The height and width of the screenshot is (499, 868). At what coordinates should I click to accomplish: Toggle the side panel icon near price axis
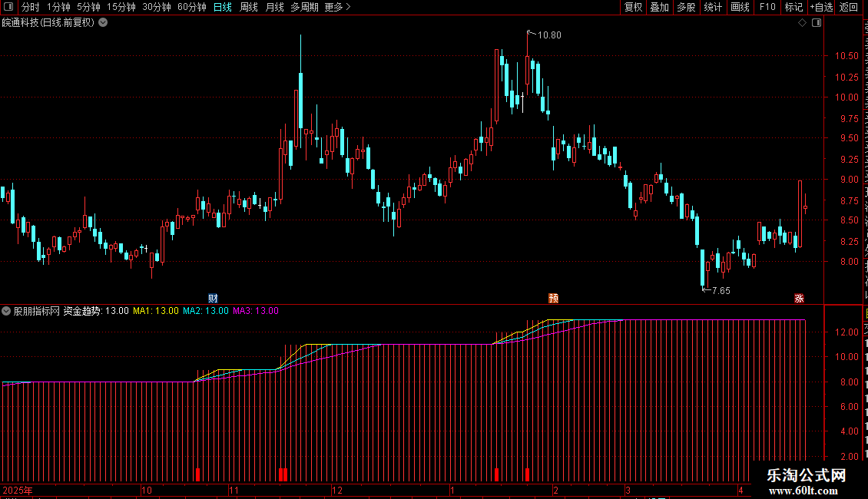tap(817, 23)
